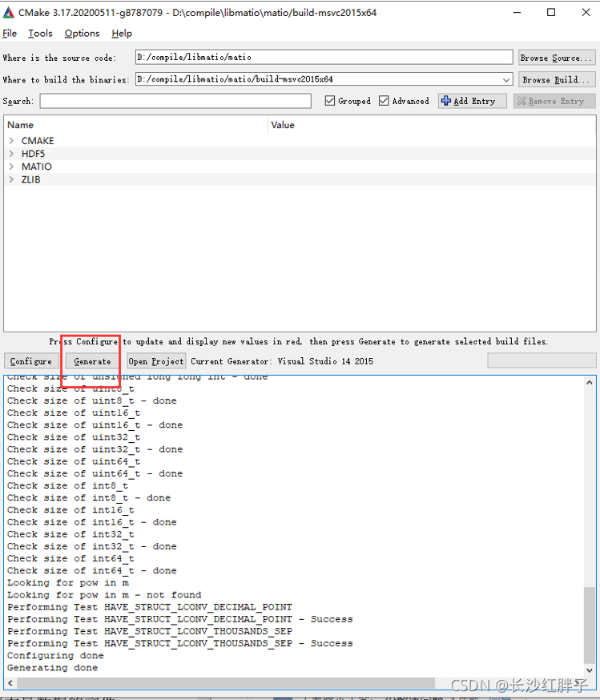The image size is (600, 700).
Task: Expand the CMAKE group
Action: point(11,141)
